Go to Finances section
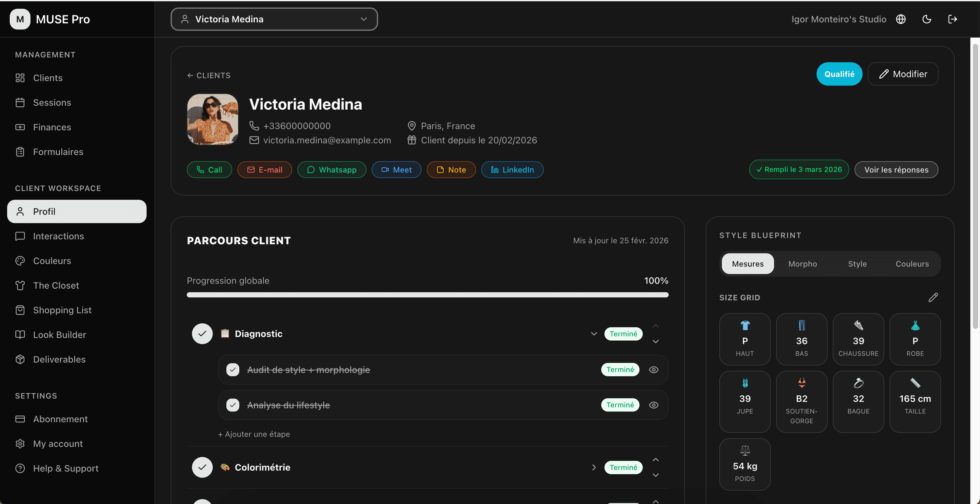The image size is (980, 504). pos(52,127)
